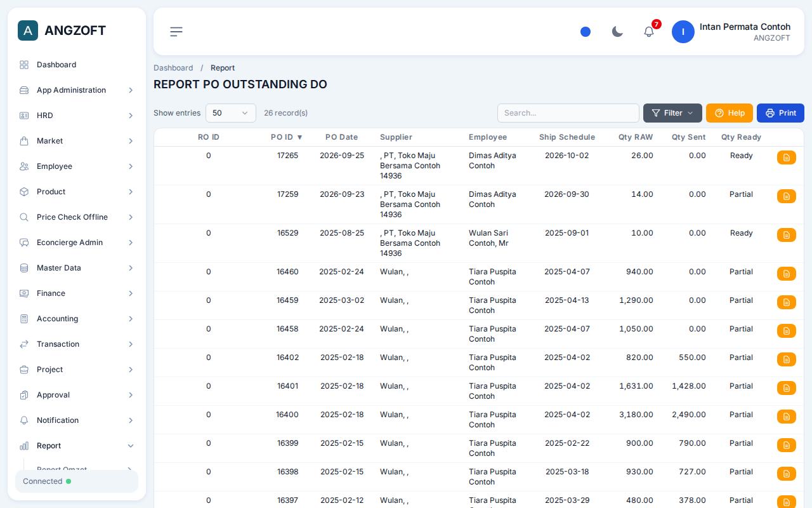
Task: Open the Accounting menu item
Action: [x=77, y=319]
